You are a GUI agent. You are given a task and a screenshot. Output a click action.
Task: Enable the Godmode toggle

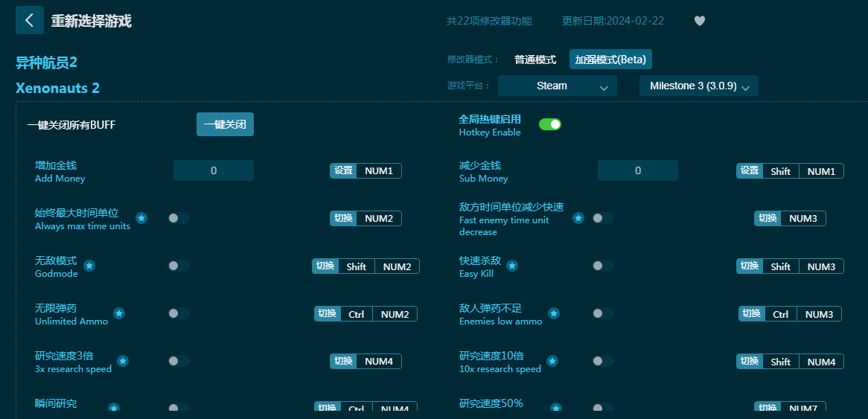179,266
